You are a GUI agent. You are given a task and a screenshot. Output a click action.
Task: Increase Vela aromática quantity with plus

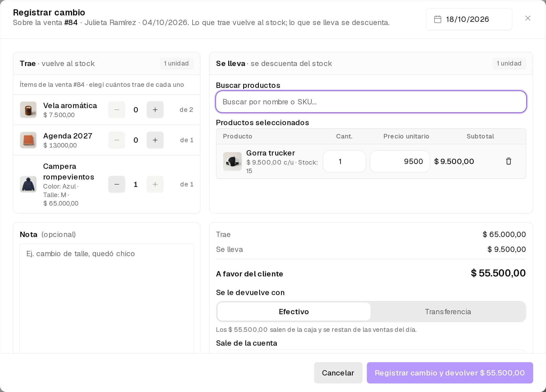(x=155, y=110)
